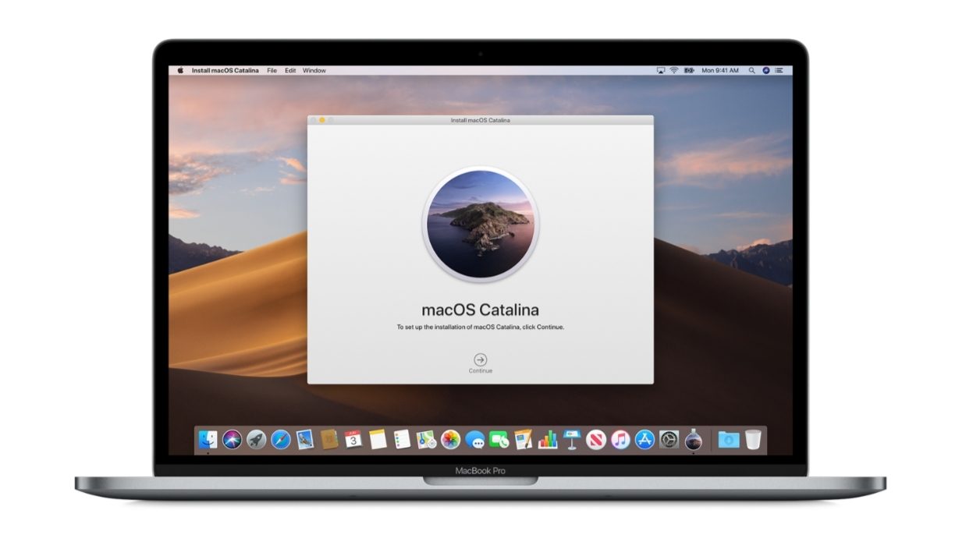
Task: Open Pages from the Dock
Action: [x=523, y=440]
